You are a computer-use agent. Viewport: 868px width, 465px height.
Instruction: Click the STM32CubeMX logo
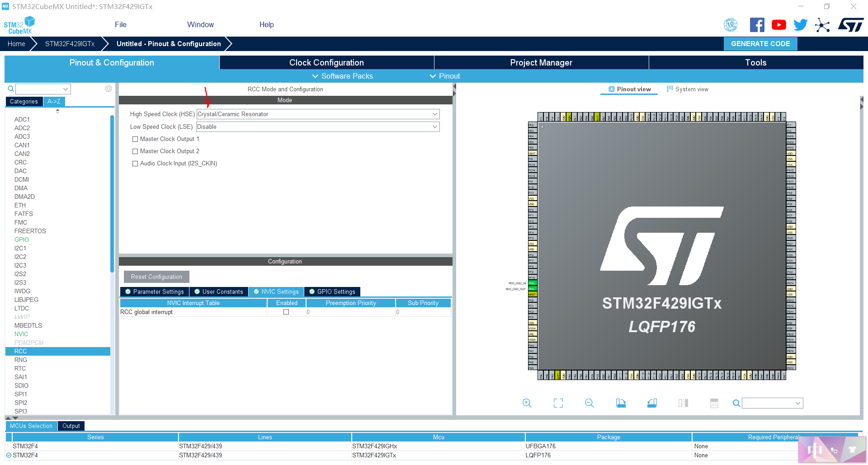pos(19,25)
